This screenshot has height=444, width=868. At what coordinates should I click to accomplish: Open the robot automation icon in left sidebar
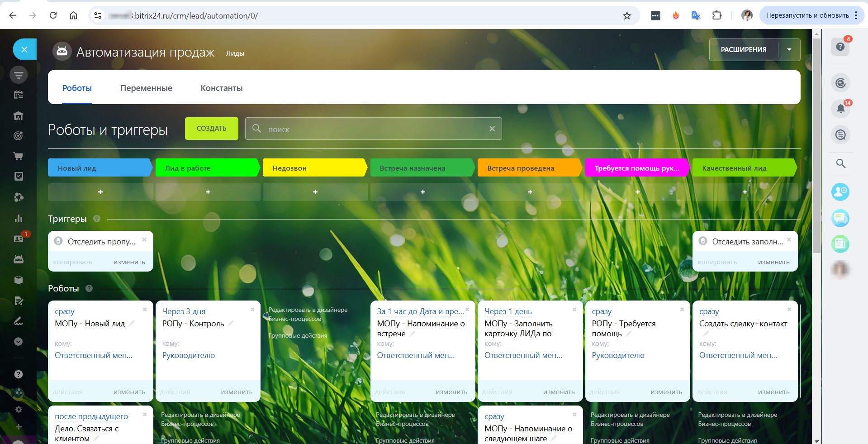[19, 259]
